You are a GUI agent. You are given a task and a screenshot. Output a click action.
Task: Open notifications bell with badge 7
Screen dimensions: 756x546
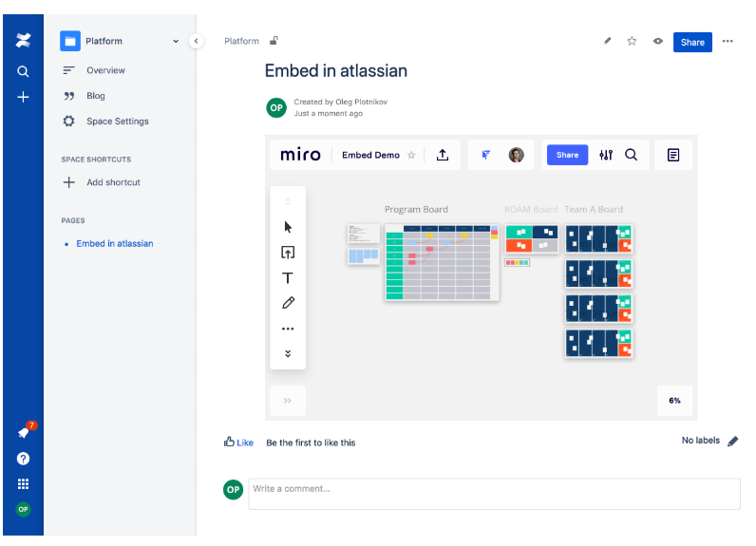tap(24, 432)
